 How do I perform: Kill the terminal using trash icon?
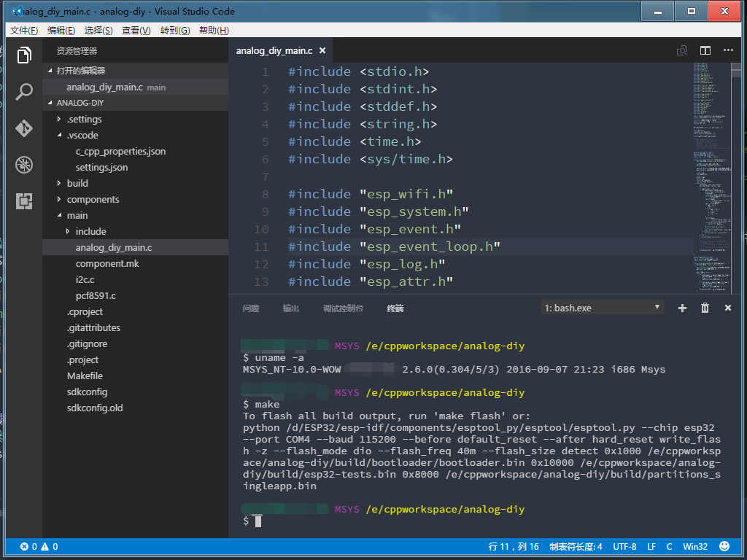[x=705, y=308]
